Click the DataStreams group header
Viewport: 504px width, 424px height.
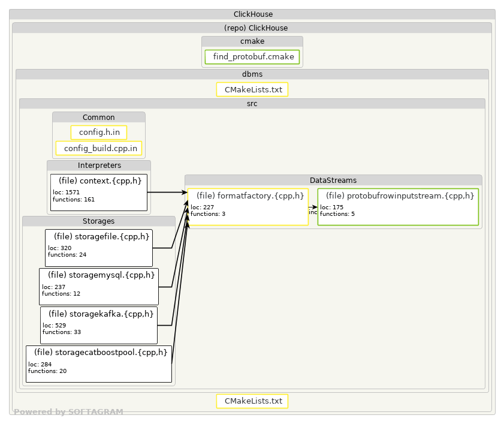tap(333, 180)
